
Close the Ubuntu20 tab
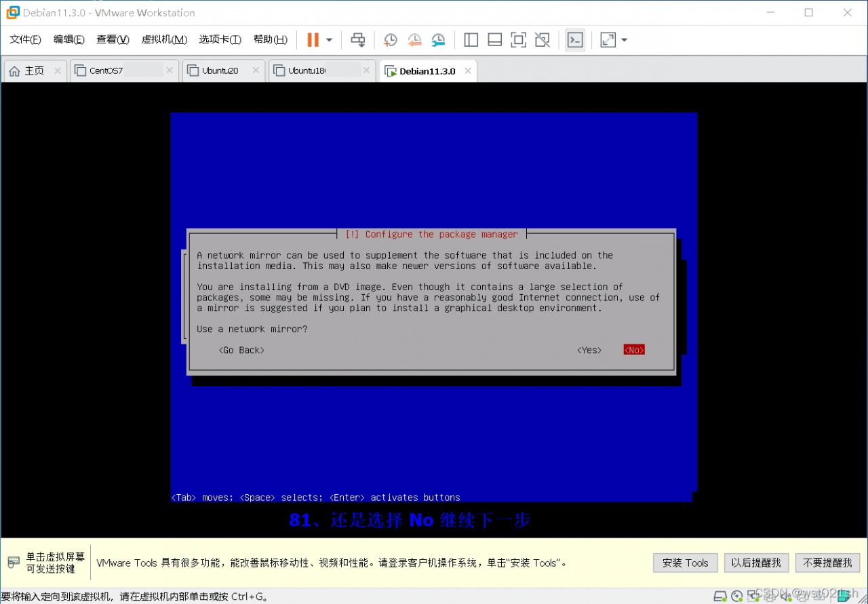[256, 71]
